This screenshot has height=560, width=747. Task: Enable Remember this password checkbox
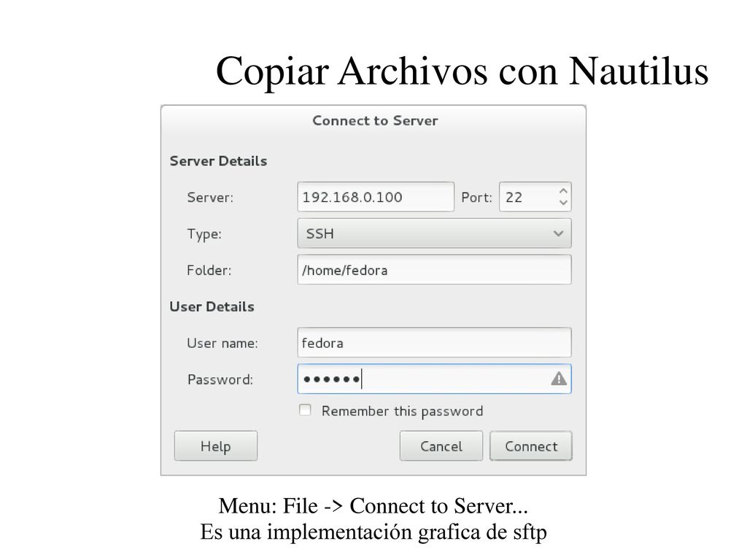pos(305,410)
